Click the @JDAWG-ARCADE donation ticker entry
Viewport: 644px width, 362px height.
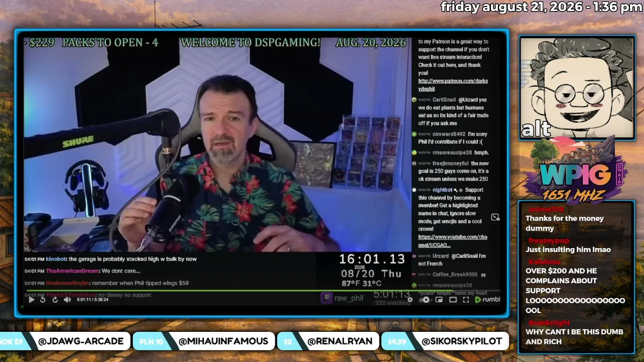click(81, 341)
